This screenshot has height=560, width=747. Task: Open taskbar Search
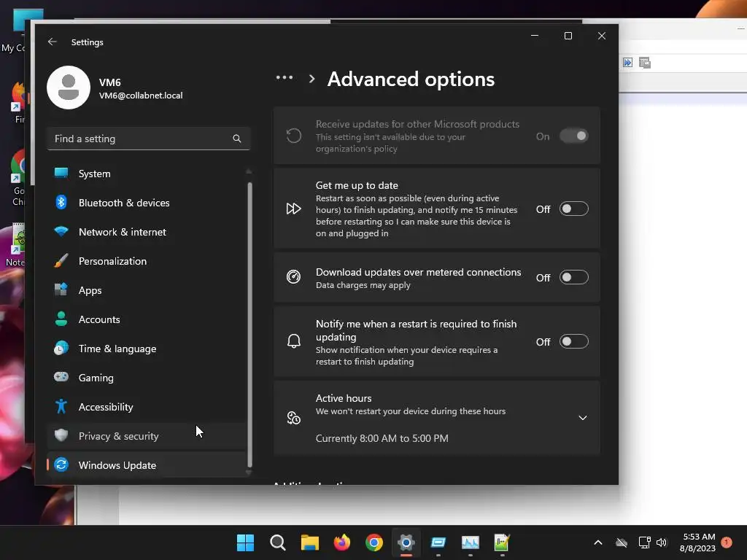point(277,542)
